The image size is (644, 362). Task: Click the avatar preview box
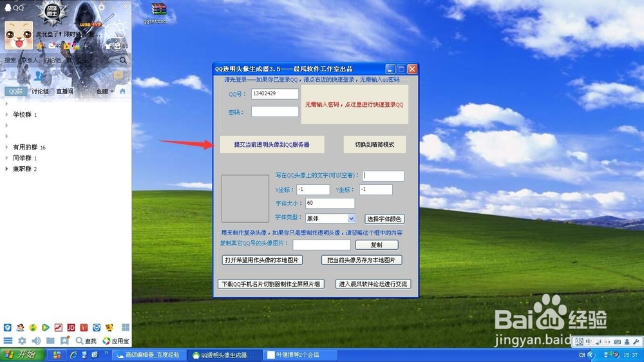point(245,198)
